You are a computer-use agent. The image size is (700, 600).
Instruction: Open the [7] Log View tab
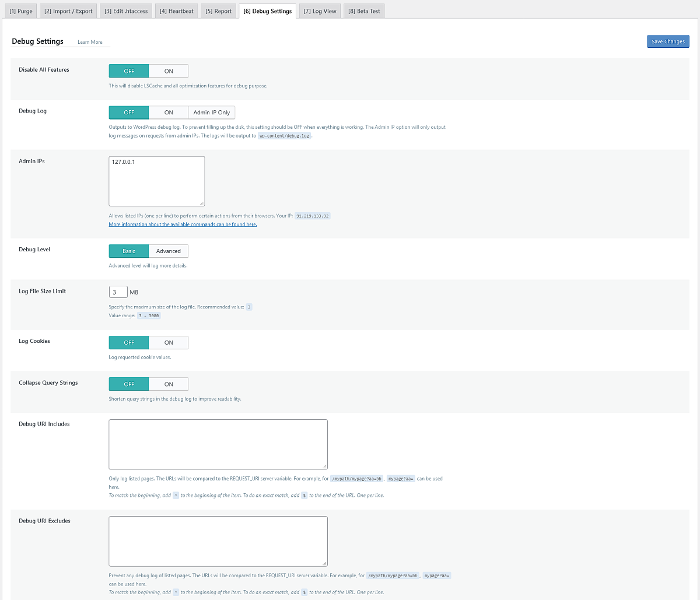coord(320,11)
